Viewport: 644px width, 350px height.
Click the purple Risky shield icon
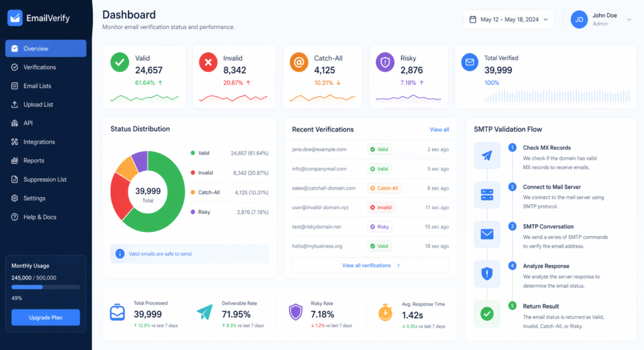click(x=385, y=62)
